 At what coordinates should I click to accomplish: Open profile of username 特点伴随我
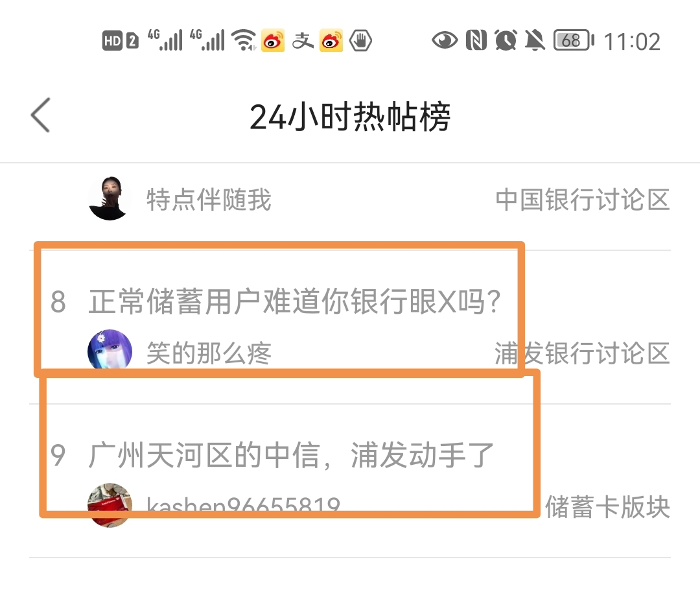point(209,200)
